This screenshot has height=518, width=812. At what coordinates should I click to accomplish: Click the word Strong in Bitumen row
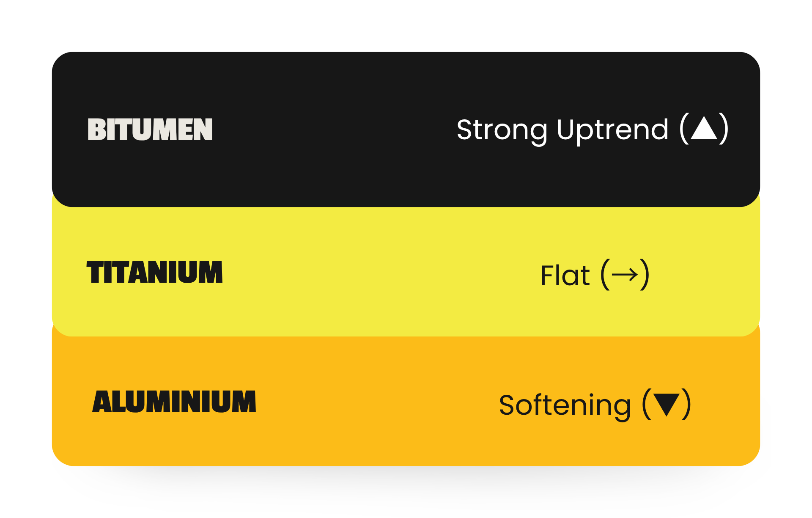click(502, 130)
